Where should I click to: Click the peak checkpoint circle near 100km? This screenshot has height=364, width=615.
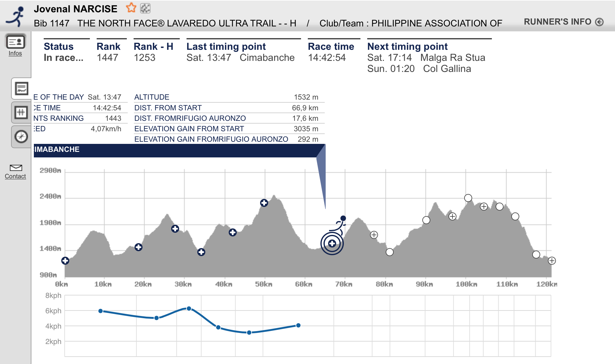pyautogui.click(x=468, y=198)
